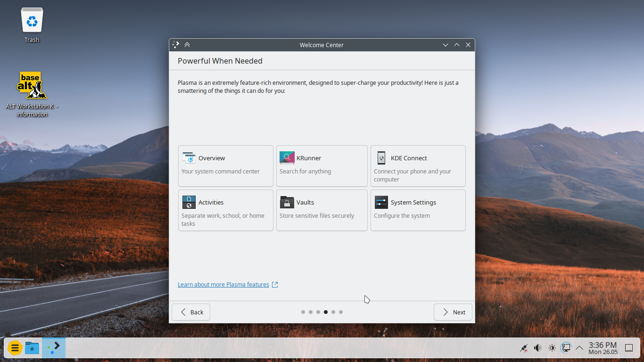
Task: Select the Activities feature card
Action: click(x=226, y=210)
